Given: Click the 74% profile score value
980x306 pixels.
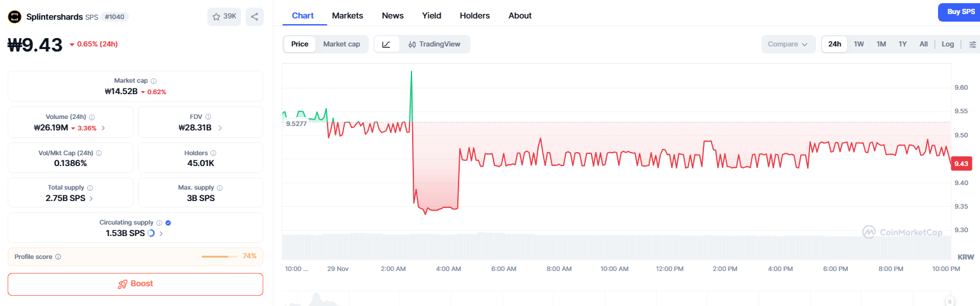Looking at the screenshot, I should pos(249,256).
